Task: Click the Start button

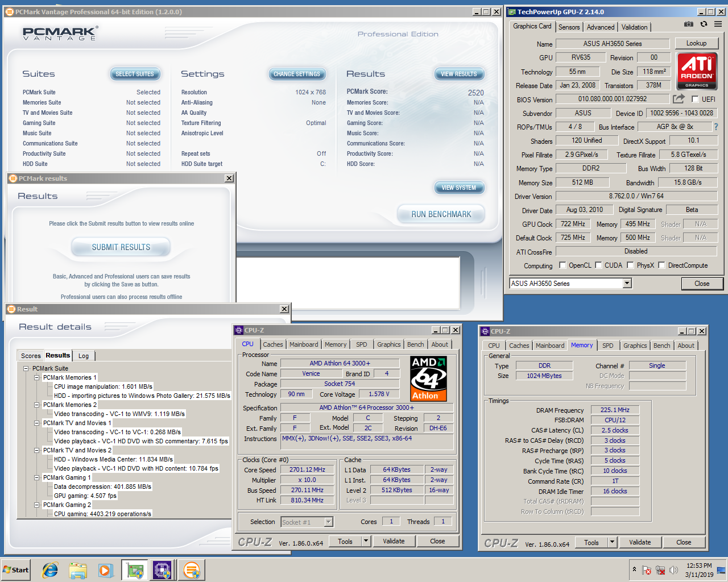Action: pyautogui.click(x=16, y=570)
